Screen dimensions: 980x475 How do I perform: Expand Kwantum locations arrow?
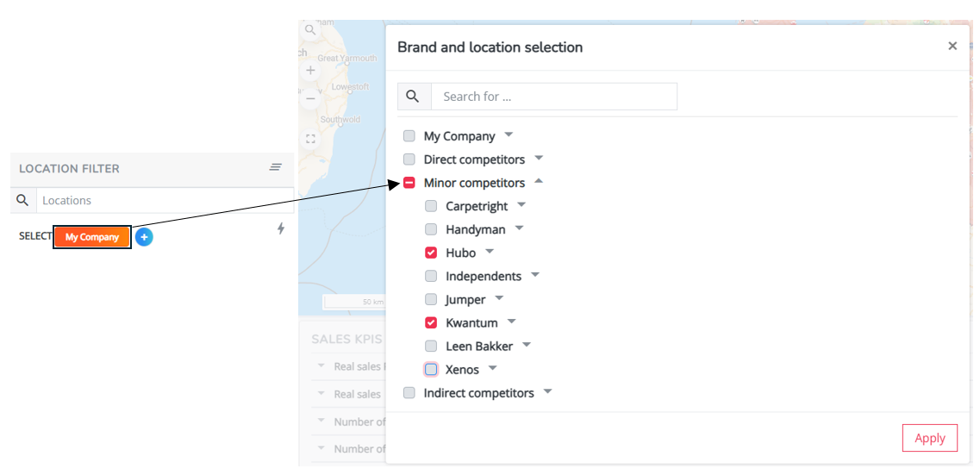click(512, 322)
